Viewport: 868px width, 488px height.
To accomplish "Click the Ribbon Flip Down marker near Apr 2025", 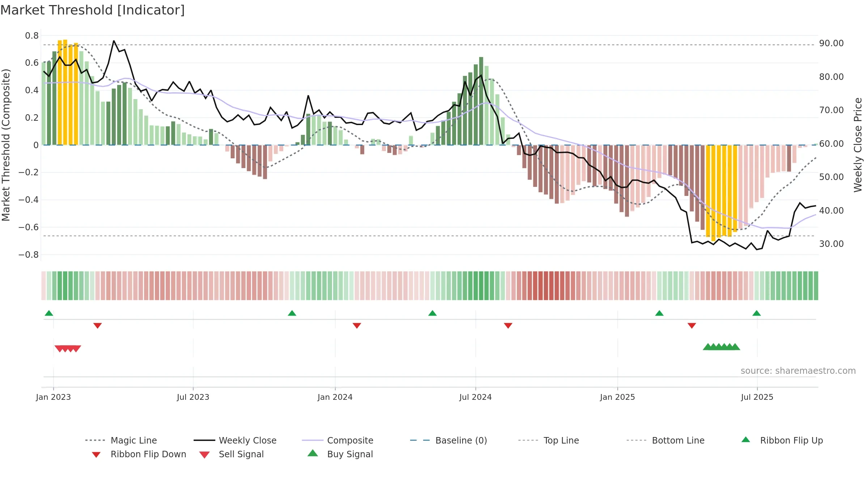I will pos(692,326).
